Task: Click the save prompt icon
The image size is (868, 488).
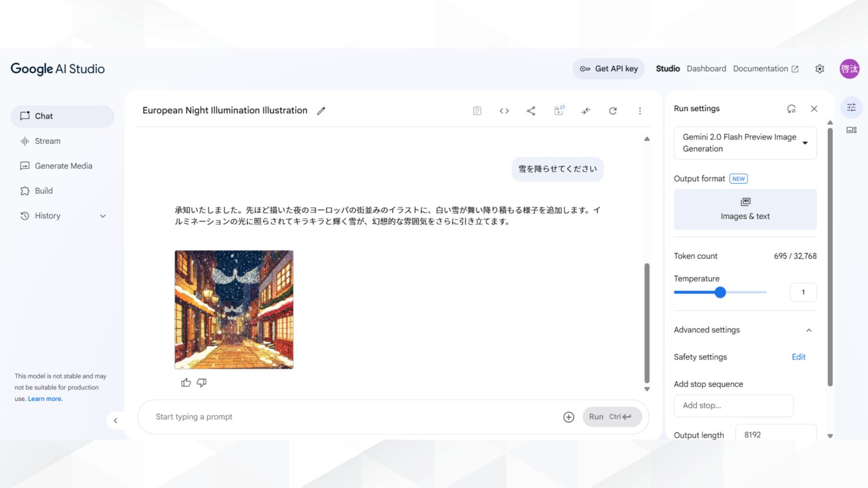Action: (x=558, y=111)
